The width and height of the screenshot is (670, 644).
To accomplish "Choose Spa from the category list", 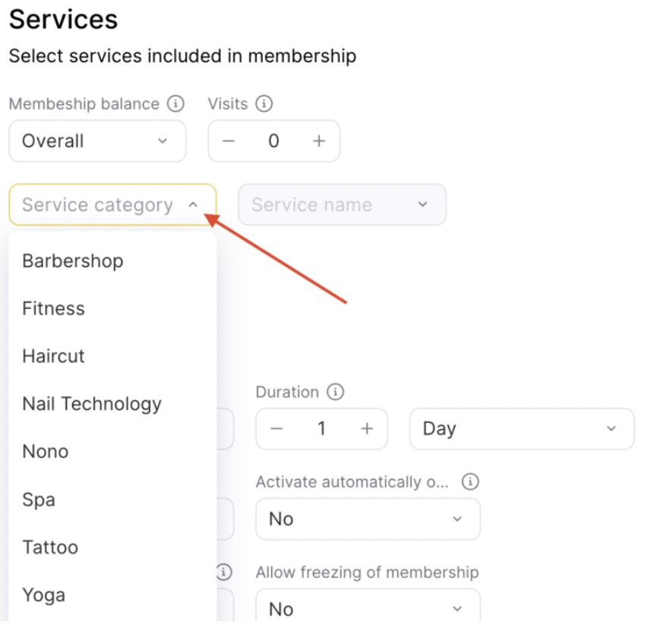I will (x=39, y=500).
